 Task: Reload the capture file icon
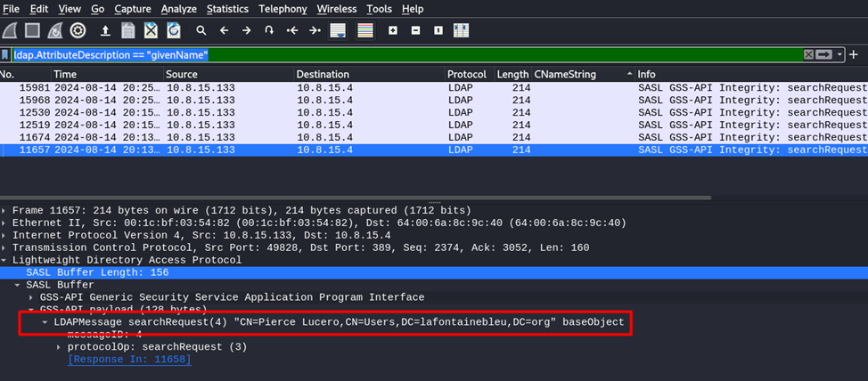(173, 30)
